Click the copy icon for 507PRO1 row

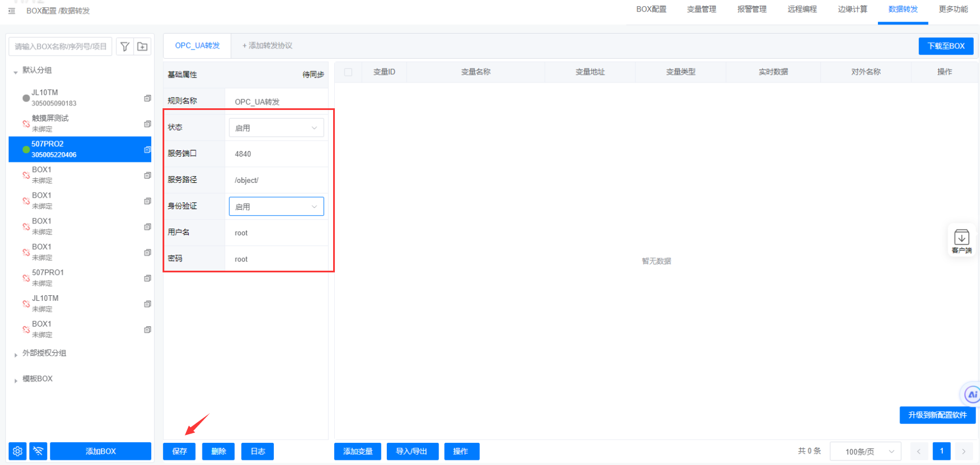(x=148, y=278)
